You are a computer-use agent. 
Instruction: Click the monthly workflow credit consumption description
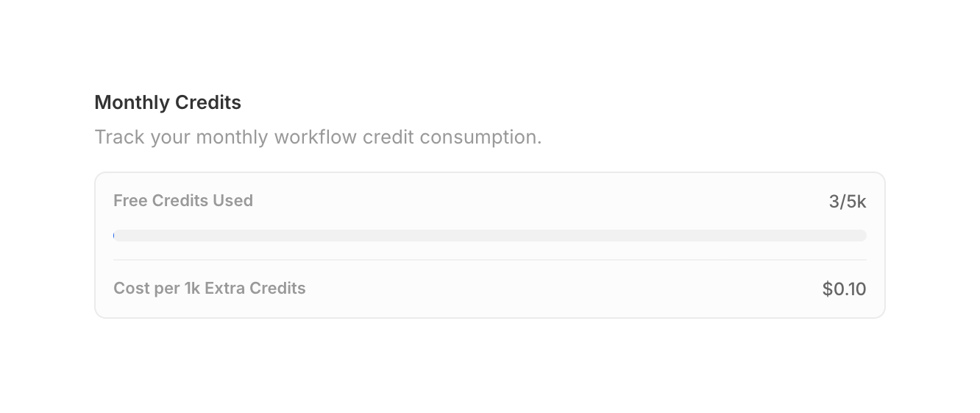(318, 138)
